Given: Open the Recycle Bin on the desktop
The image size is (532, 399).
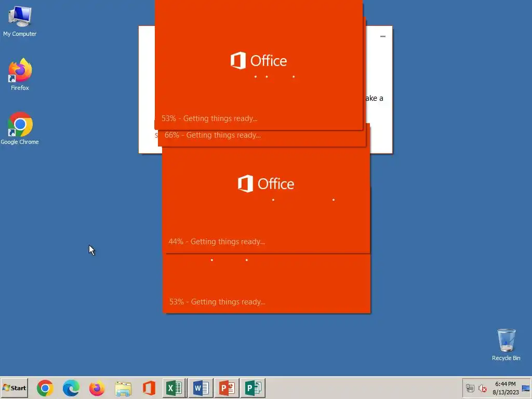Looking at the screenshot, I should point(506,345).
